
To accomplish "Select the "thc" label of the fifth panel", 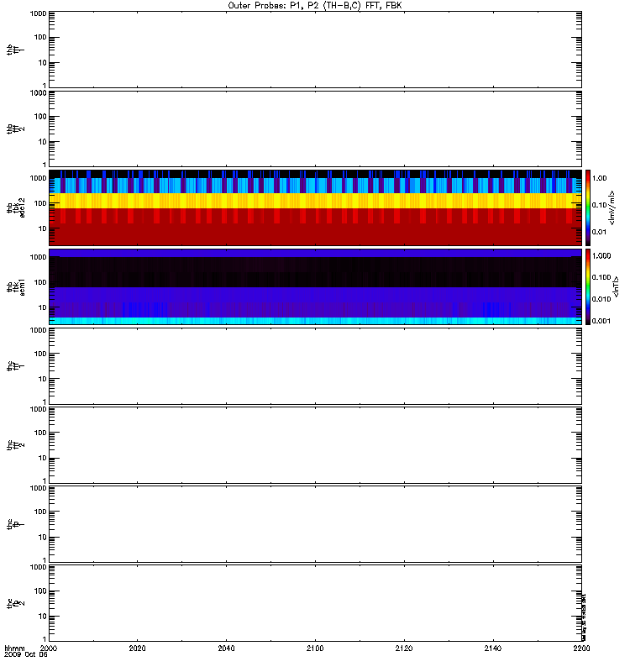I will click(x=9, y=366).
